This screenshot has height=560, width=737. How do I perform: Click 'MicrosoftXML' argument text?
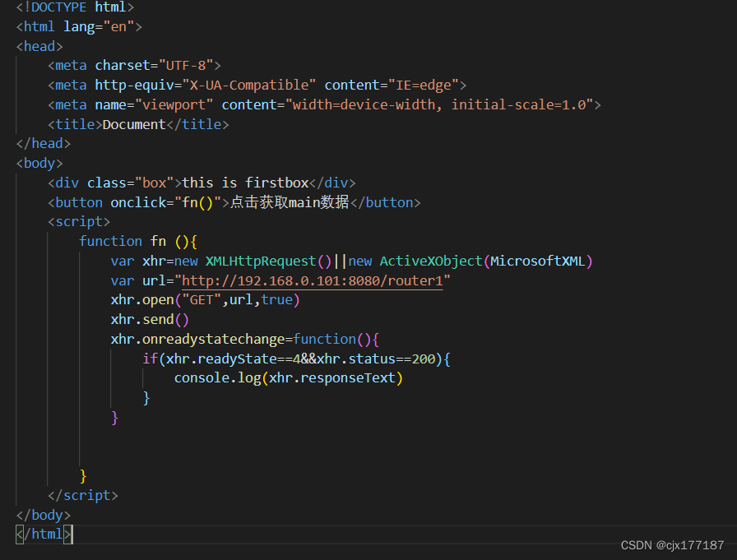pyautogui.click(x=538, y=261)
